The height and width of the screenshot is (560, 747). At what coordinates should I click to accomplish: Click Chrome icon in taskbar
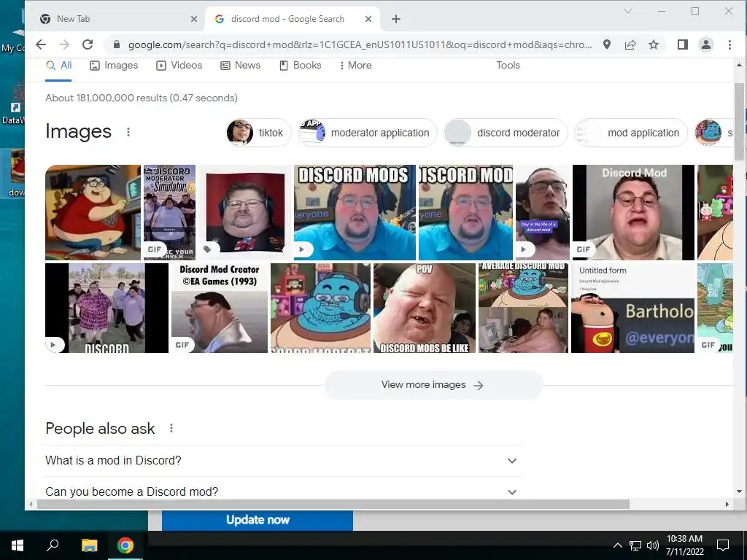[125, 545]
